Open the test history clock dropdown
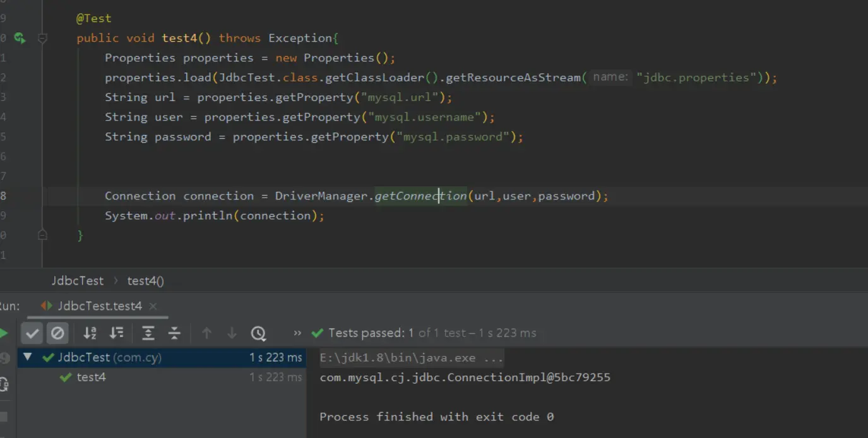Screen dimensions: 868x438 [258, 333]
